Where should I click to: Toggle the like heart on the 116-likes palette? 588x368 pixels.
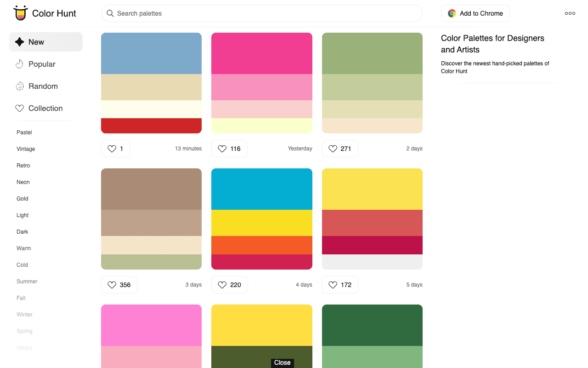click(x=222, y=149)
